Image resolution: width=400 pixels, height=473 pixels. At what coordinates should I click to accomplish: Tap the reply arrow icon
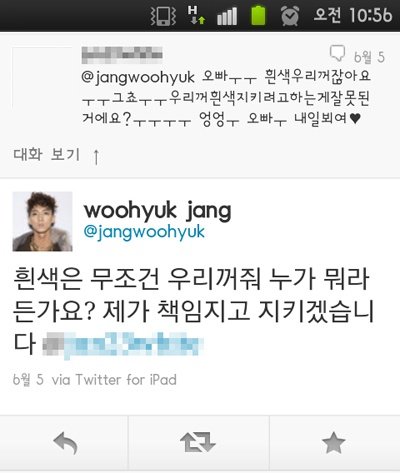coord(65,443)
